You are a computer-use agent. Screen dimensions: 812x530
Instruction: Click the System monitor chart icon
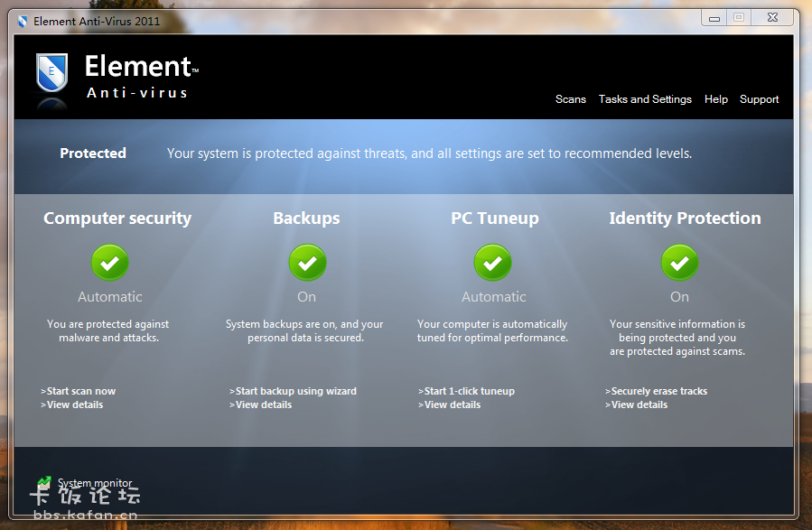click(44, 482)
